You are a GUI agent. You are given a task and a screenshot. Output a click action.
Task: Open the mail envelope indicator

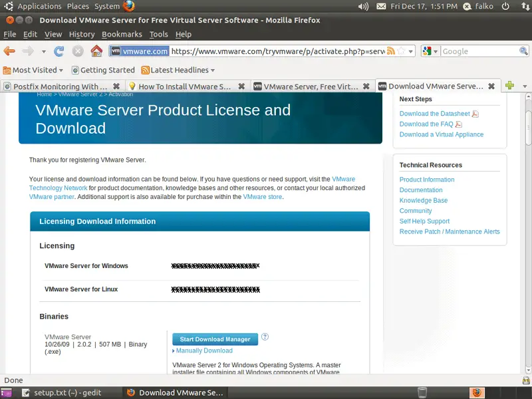(x=381, y=7)
